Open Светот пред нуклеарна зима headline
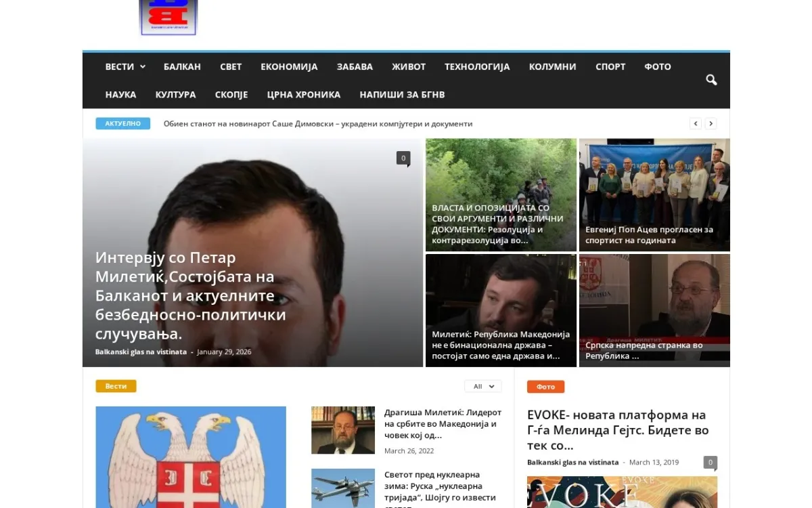The image size is (812, 508). click(441, 488)
